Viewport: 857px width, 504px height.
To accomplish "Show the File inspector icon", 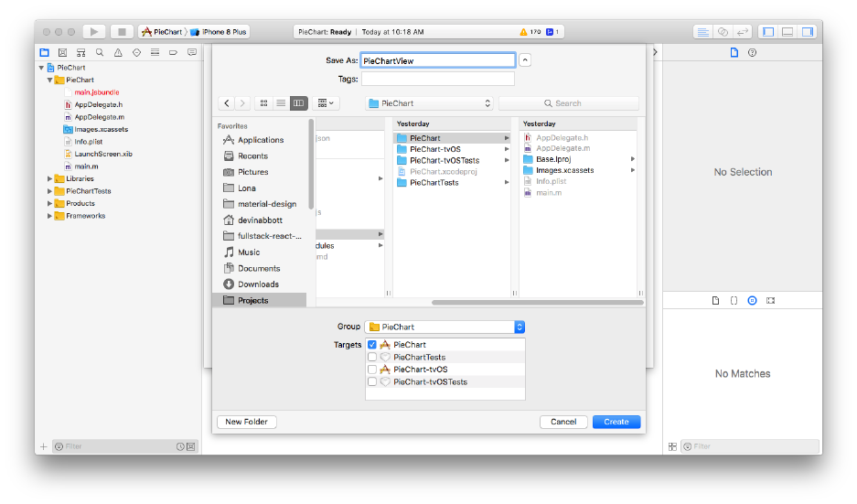I will [x=734, y=52].
